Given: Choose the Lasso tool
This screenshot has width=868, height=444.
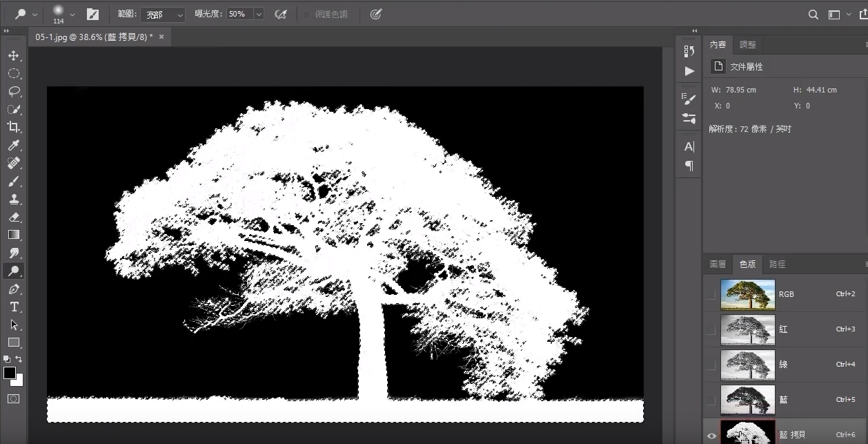Looking at the screenshot, I should tap(14, 91).
